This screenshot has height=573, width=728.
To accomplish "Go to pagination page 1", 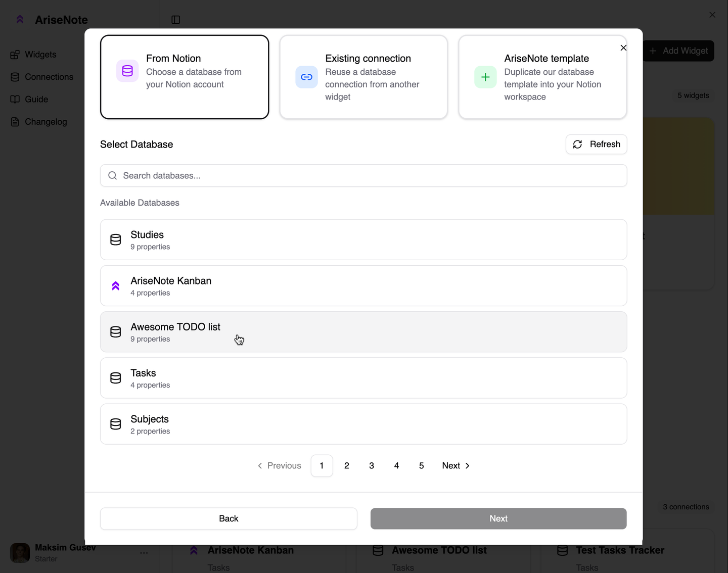I will pos(322,465).
